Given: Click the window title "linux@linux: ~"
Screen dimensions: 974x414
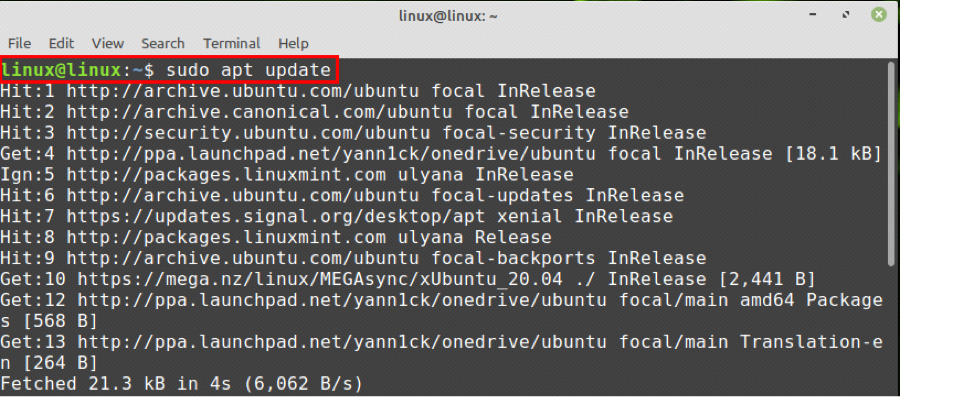Looking at the screenshot, I should 449,15.
